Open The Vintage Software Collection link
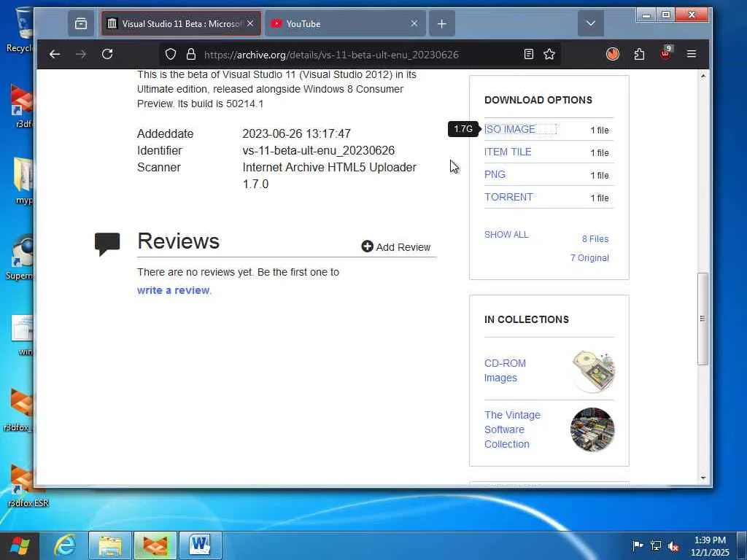The width and height of the screenshot is (747, 560). (512, 429)
